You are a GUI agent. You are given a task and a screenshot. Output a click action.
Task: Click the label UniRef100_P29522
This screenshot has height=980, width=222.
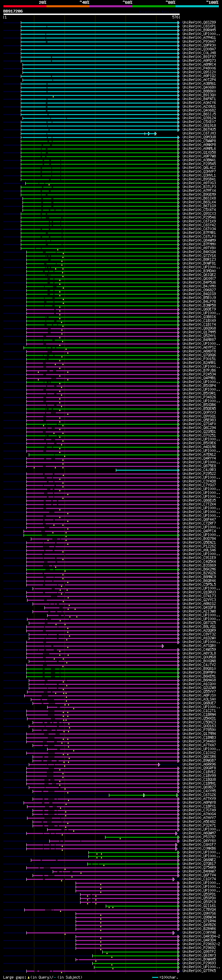point(199,473)
